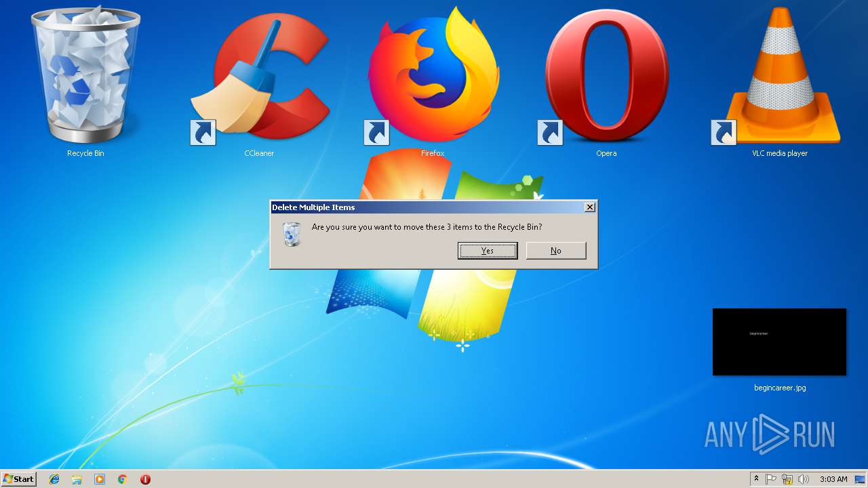Click the 'VLC media player' label text

(x=780, y=153)
